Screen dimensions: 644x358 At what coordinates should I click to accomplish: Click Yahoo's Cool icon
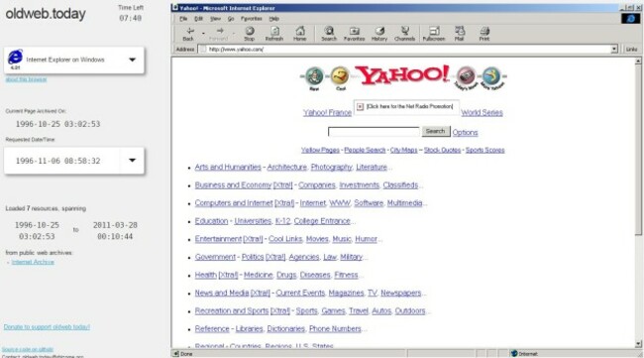tap(340, 78)
